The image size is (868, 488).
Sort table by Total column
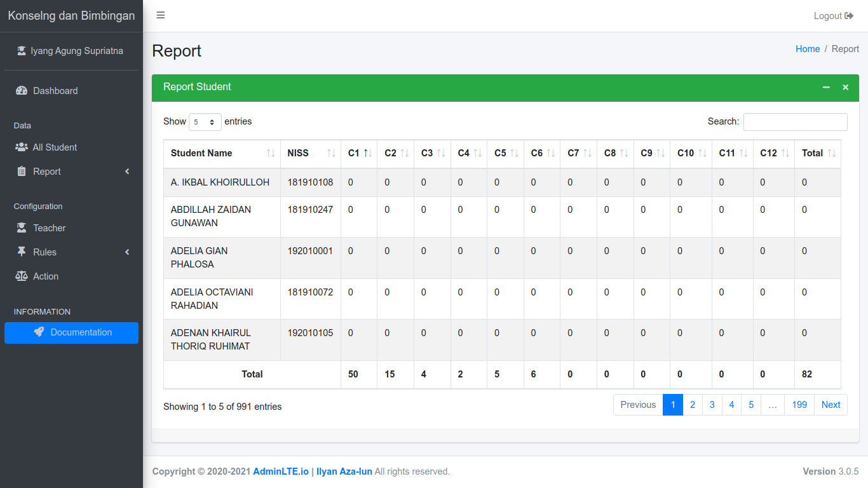click(x=818, y=154)
